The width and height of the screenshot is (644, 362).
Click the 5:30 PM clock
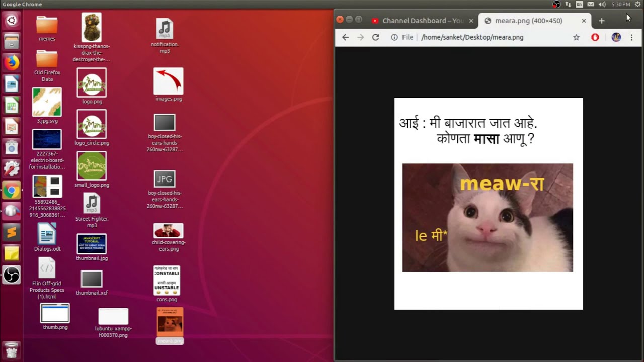(620, 4)
